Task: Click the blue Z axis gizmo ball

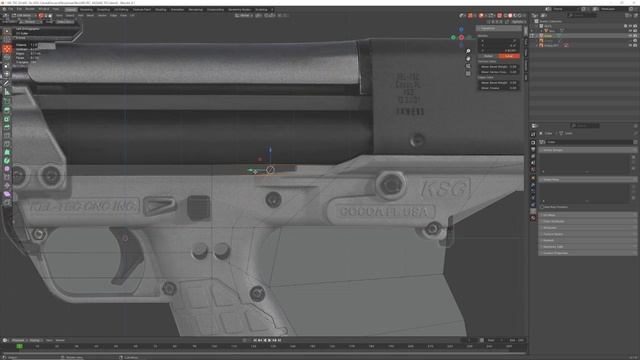Action: click(462, 29)
